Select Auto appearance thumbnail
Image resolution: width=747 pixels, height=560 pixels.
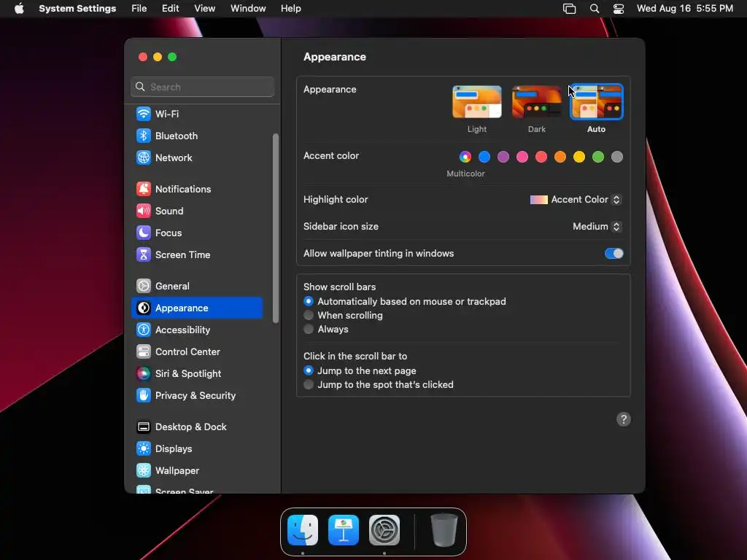597,102
